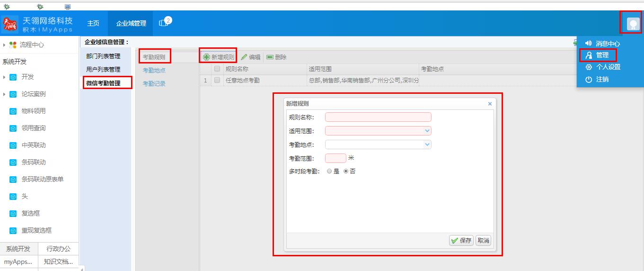Switch to the 系统开发 bottom category tab
The image size is (644, 271).
tap(18, 249)
